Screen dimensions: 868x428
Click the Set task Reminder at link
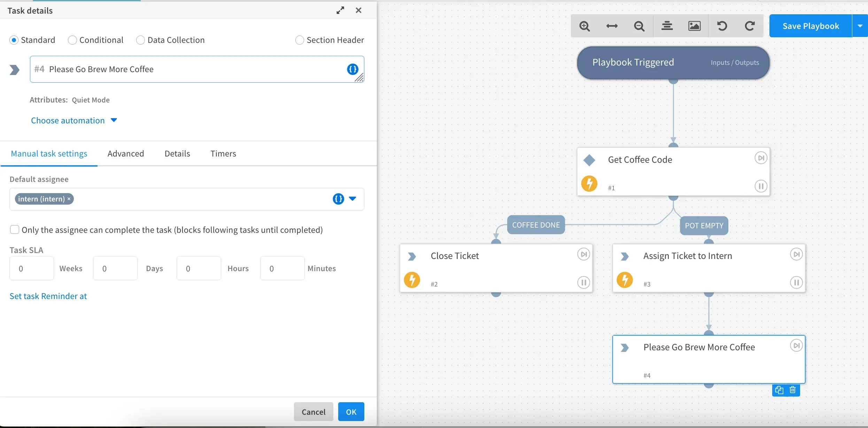(x=48, y=296)
